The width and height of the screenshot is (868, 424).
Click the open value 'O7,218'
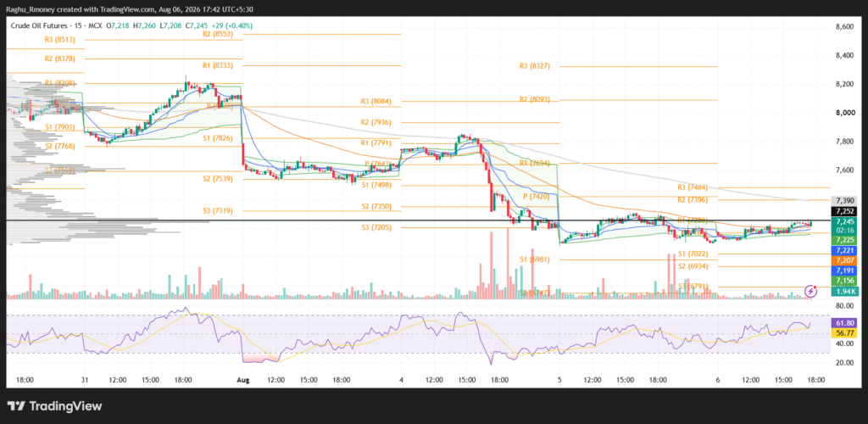117,26
